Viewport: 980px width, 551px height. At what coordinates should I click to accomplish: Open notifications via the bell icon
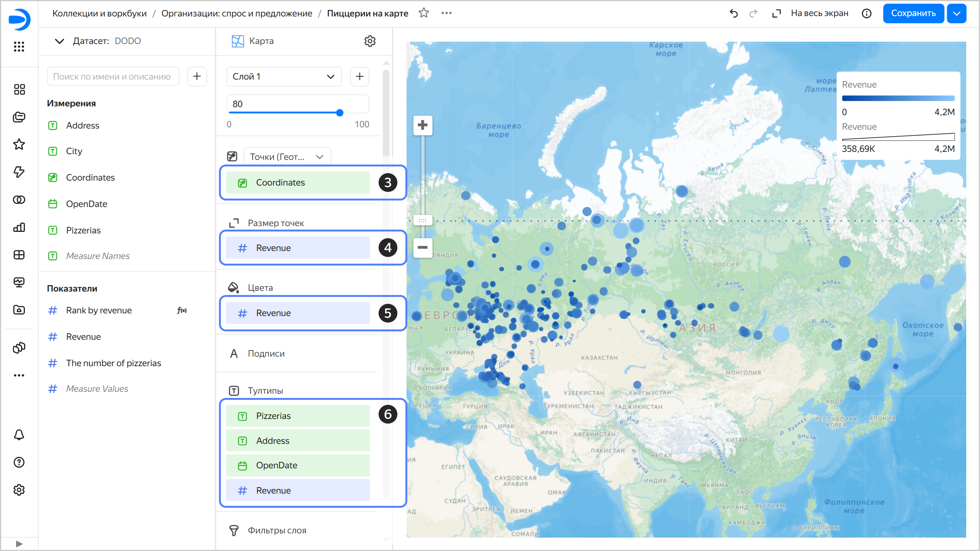click(19, 435)
